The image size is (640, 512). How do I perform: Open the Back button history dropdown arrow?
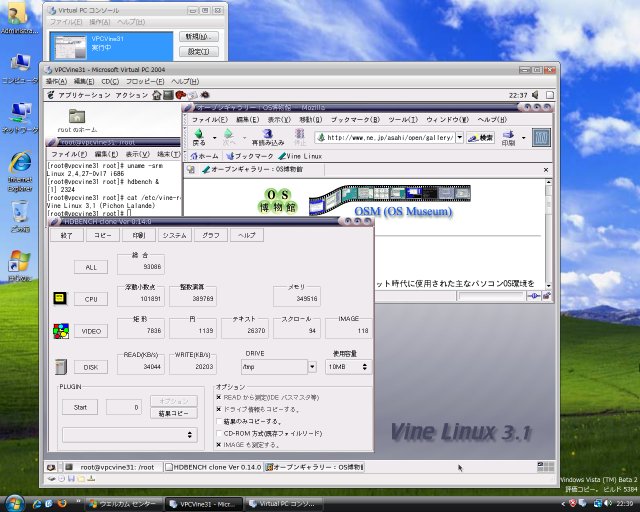pos(215,138)
